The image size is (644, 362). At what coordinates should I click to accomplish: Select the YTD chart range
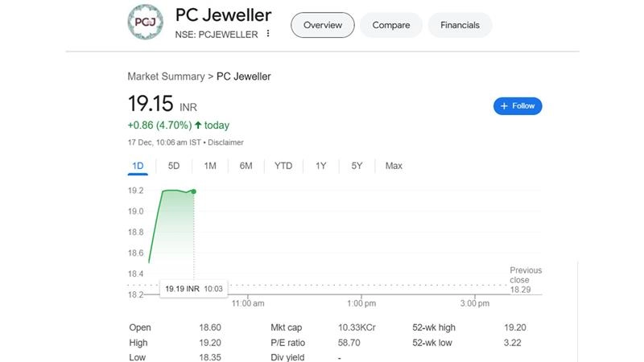(x=283, y=166)
